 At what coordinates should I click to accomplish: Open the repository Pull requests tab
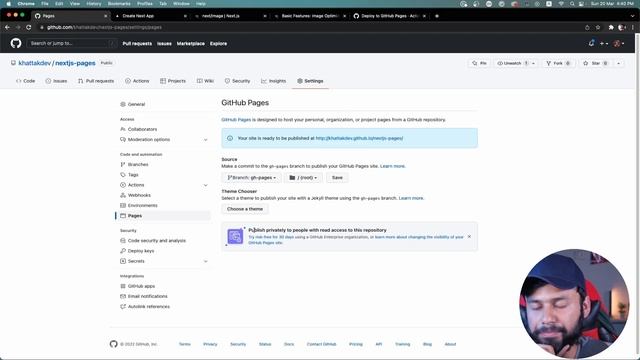pos(96,81)
